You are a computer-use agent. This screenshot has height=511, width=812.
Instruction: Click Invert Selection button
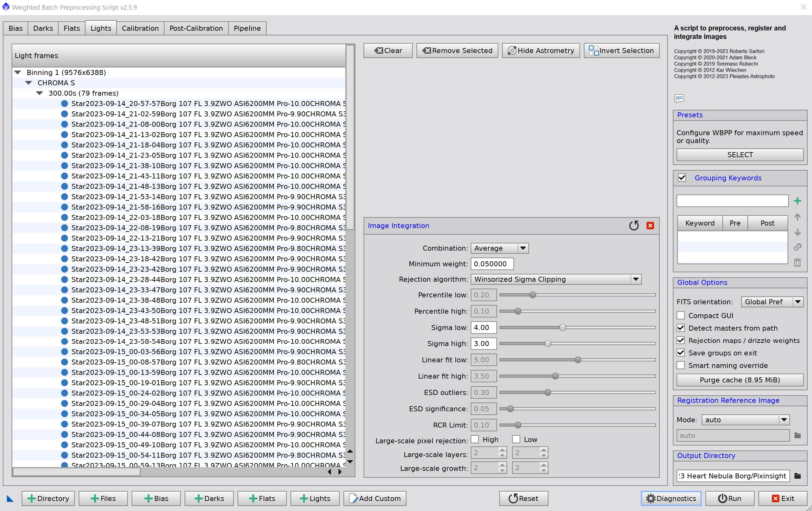(621, 51)
